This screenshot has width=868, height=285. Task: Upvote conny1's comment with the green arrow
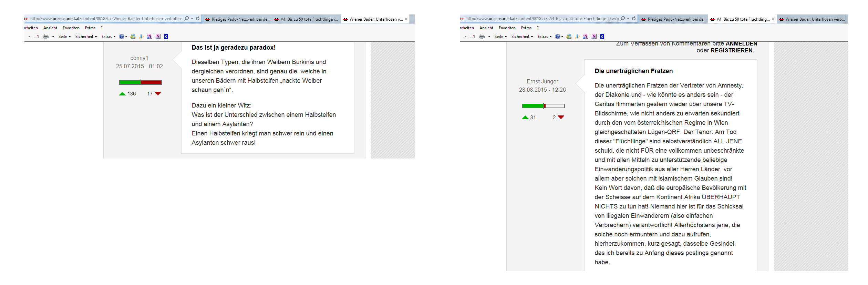click(122, 94)
